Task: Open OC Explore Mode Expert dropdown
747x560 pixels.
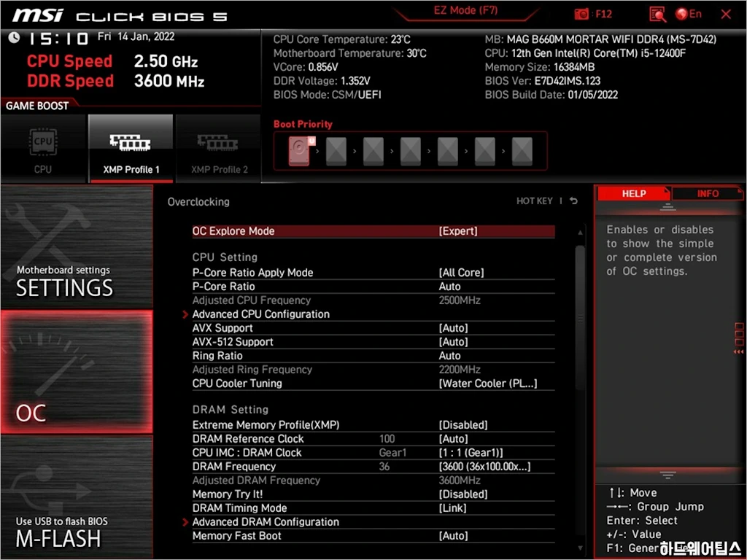Action: 458,231
